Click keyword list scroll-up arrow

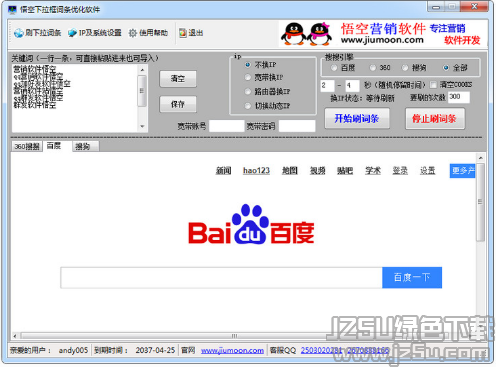[x=142, y=70]
